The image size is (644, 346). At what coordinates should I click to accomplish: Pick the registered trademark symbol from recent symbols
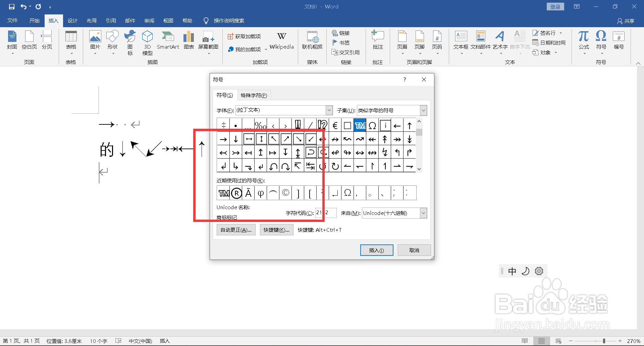click(x=236, y=193)
